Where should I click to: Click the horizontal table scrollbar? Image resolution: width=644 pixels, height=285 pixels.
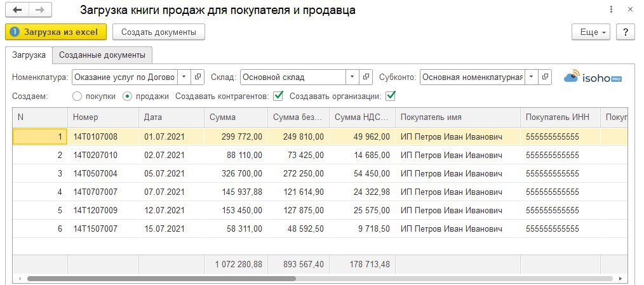pyautogui.click(x=159, y=278)
